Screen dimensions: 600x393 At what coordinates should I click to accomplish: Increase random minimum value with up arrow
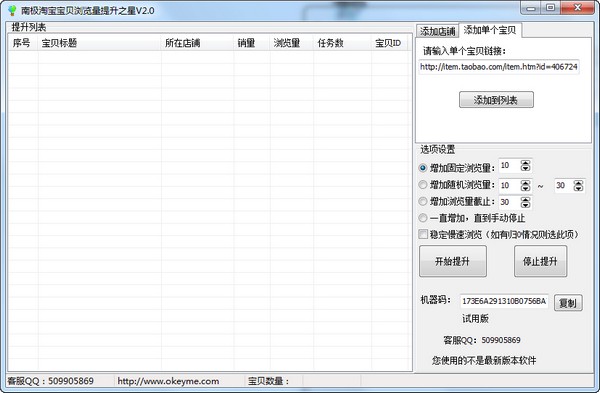525,183
